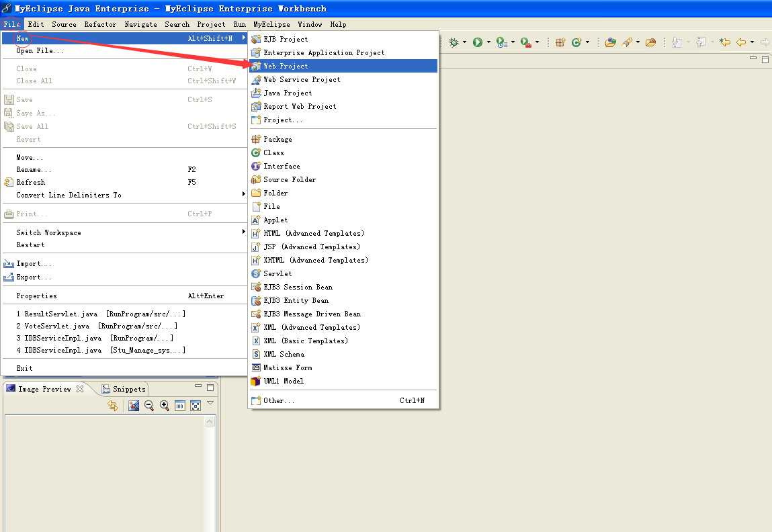Open the External Tools dropdown arrow
Viewport: 772px width, 532px height.
537,42
